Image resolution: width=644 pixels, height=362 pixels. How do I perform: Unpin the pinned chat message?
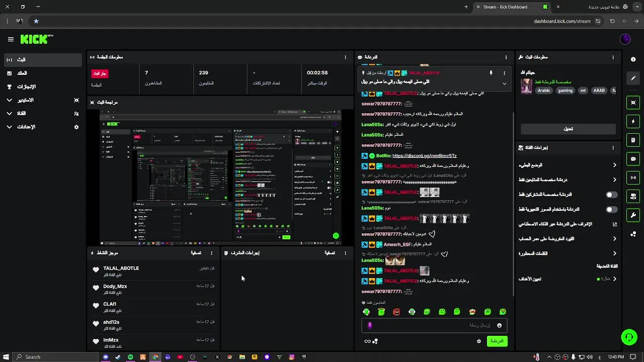pyautogui.click(x=491, y=73)
